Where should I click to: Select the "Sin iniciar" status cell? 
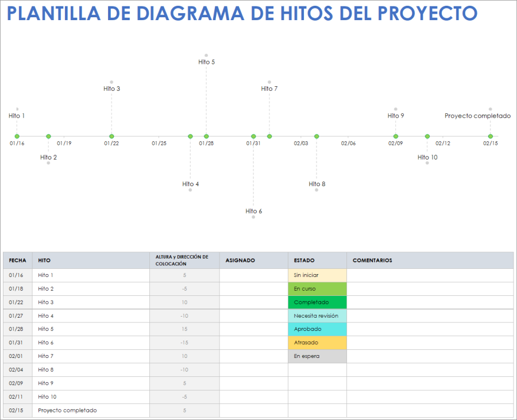tap(317, 275)
